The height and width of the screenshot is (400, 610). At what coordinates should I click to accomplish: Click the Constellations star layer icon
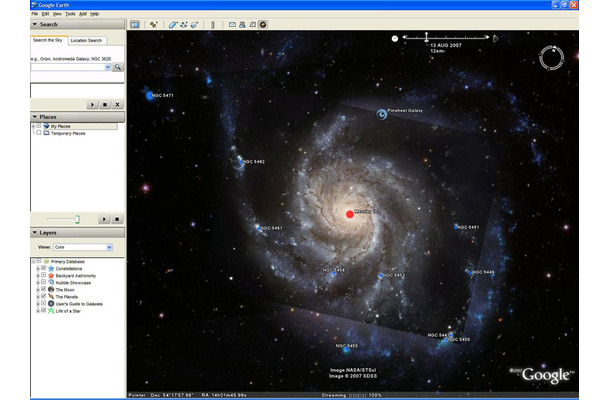[x=51, y=268]
